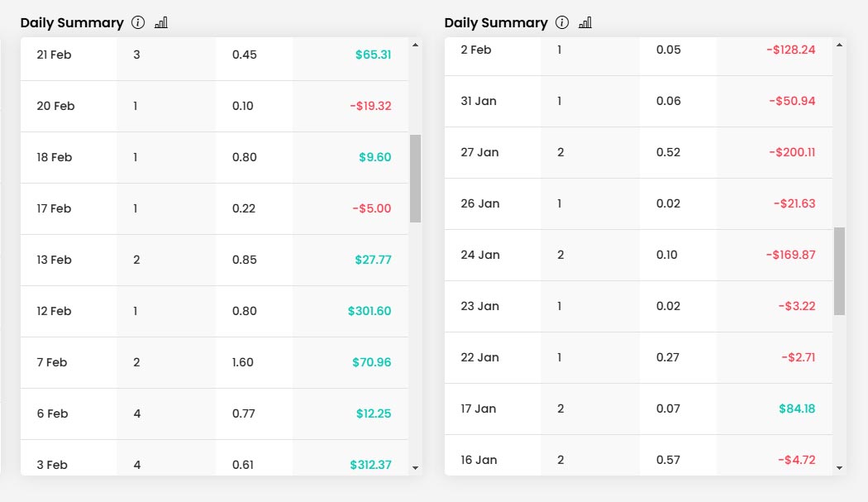Click scrollbar thumb of the February summary table

(x=415, y=179)
